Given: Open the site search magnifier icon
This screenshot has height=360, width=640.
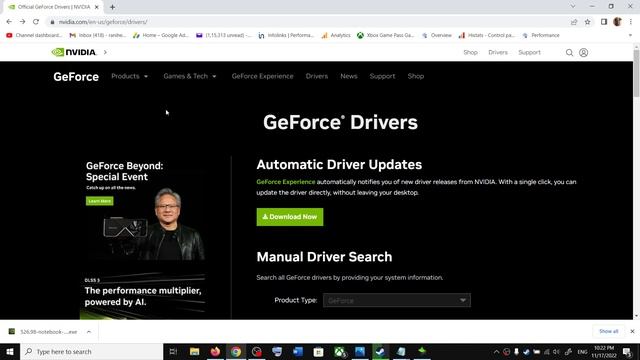Looking at the screenshot, I should (x=569, y=53).
